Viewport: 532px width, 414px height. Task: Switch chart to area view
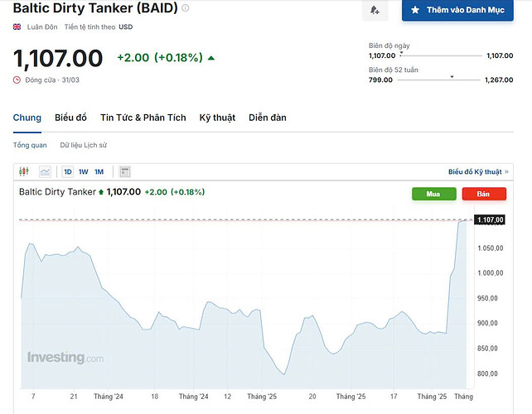pyautogui.click(x=45, y=171)
